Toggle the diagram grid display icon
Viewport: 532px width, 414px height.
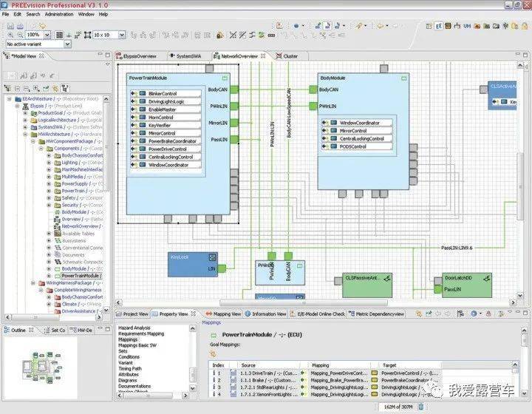pos(59,35)
